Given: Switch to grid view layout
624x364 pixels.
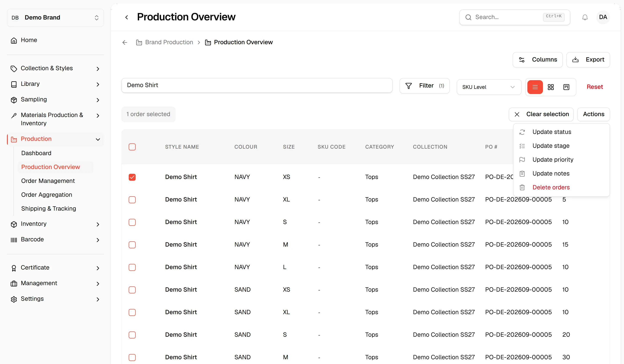Looking at the screenshot, I should click(551, 87).
